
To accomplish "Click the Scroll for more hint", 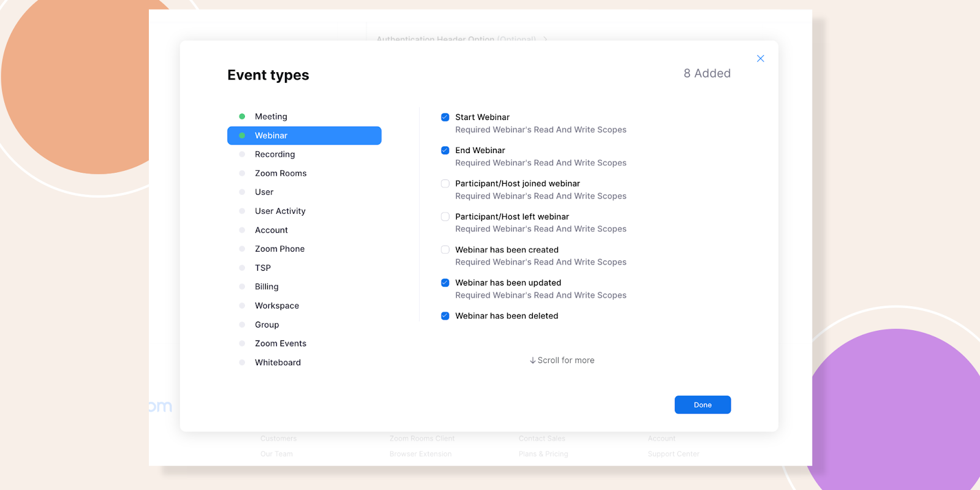I will pyautogui.click(x=562, y=360).
